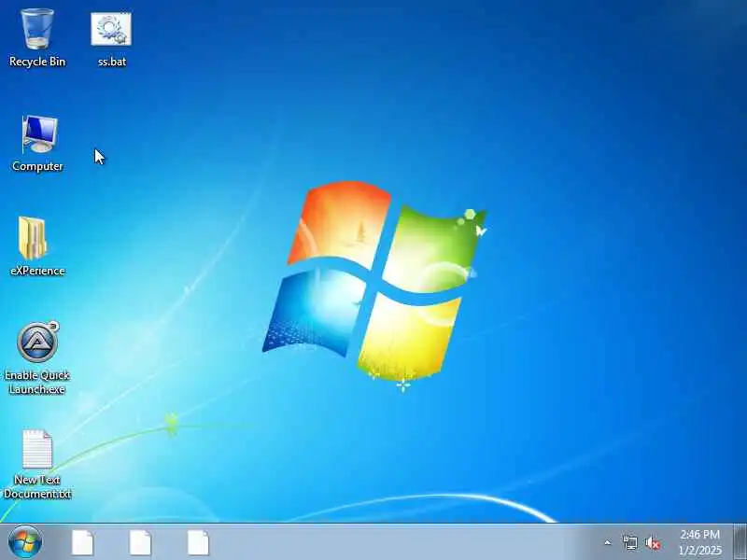The height and width of the screenshot is (560, 747).
Task: Open the muted volume tray icon
Action: tap(653, 543)
